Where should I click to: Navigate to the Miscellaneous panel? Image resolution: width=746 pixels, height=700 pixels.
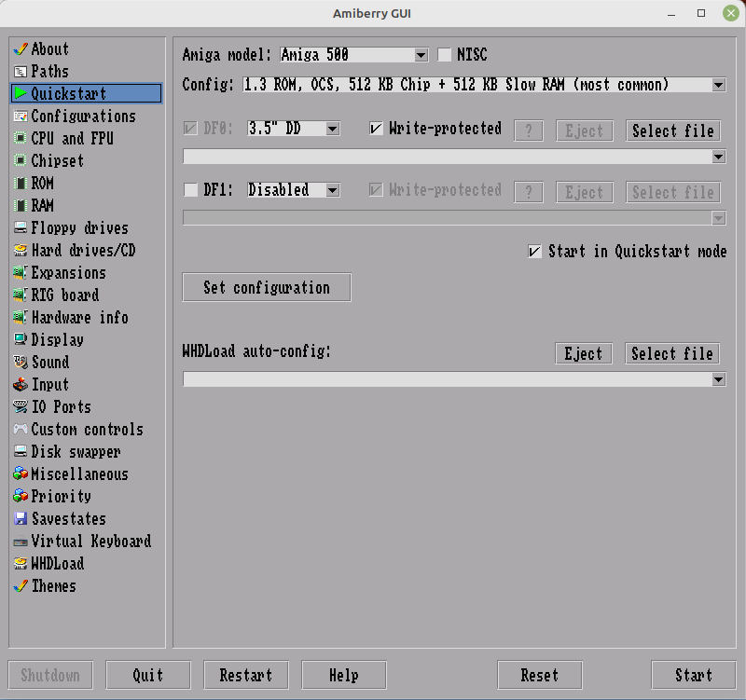click(x=79, y=474)
